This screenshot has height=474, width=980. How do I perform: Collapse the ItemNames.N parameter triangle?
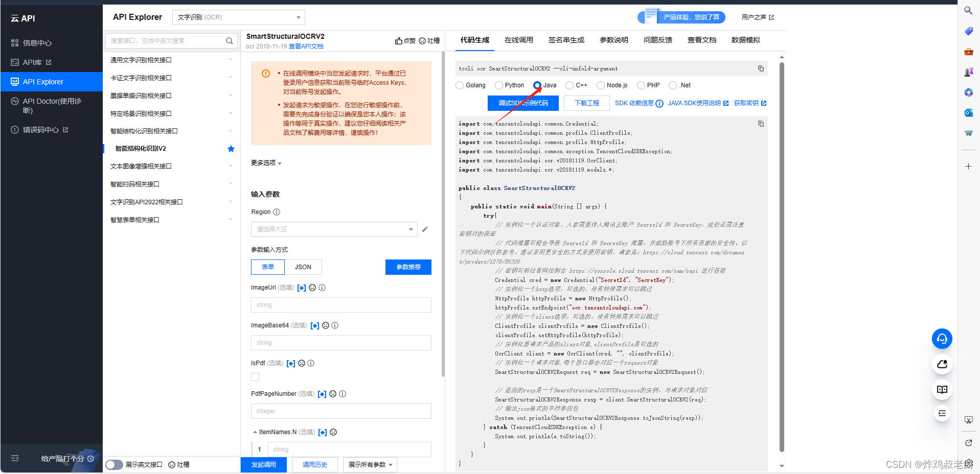(255, 432)
